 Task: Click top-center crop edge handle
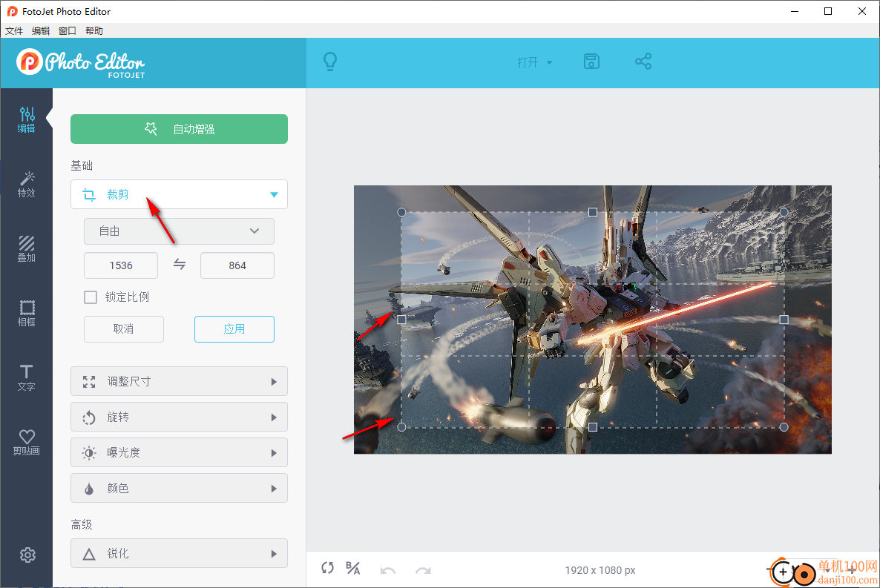tap(593, 212)
